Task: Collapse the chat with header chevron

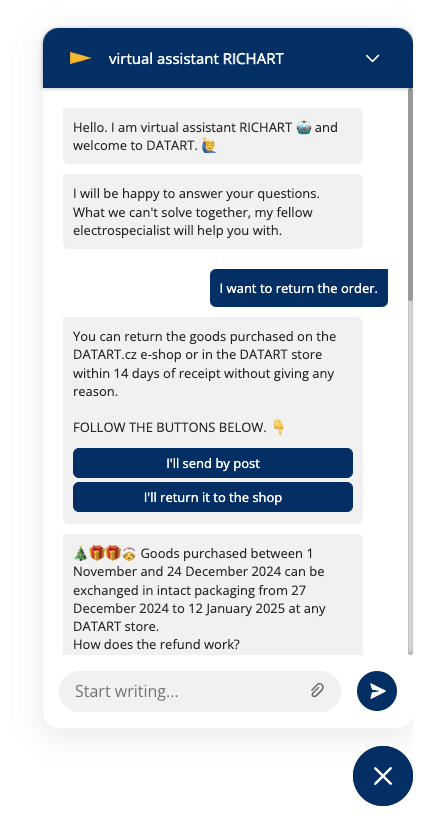Action: coord(373,58)
